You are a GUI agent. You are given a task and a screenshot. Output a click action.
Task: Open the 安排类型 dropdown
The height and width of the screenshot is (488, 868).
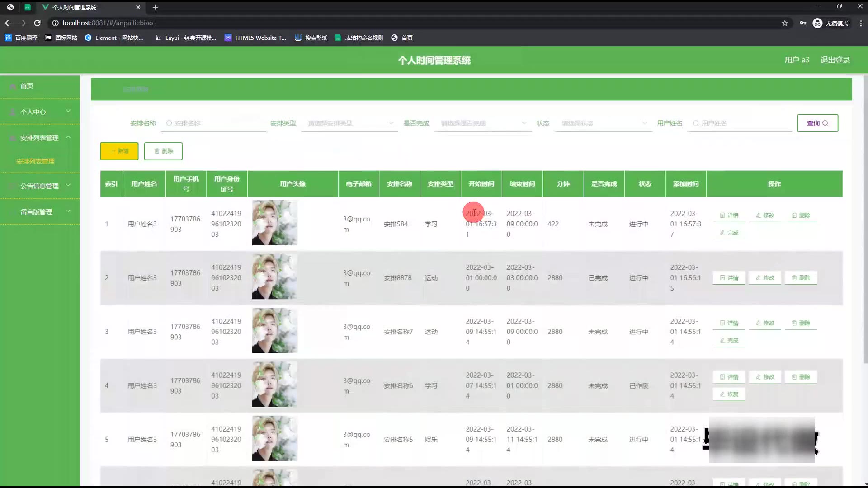click(x=349, y=123)
